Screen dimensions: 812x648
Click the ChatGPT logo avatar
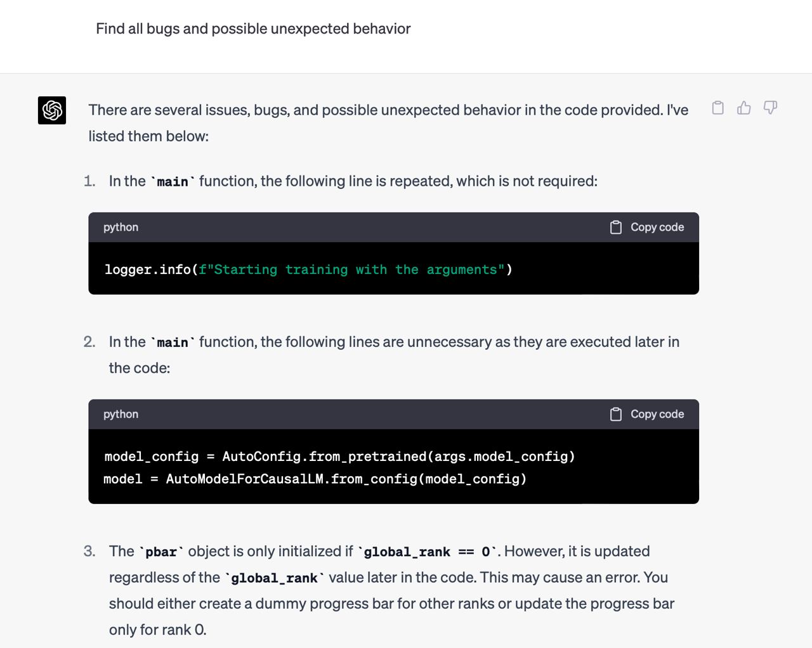52,110
